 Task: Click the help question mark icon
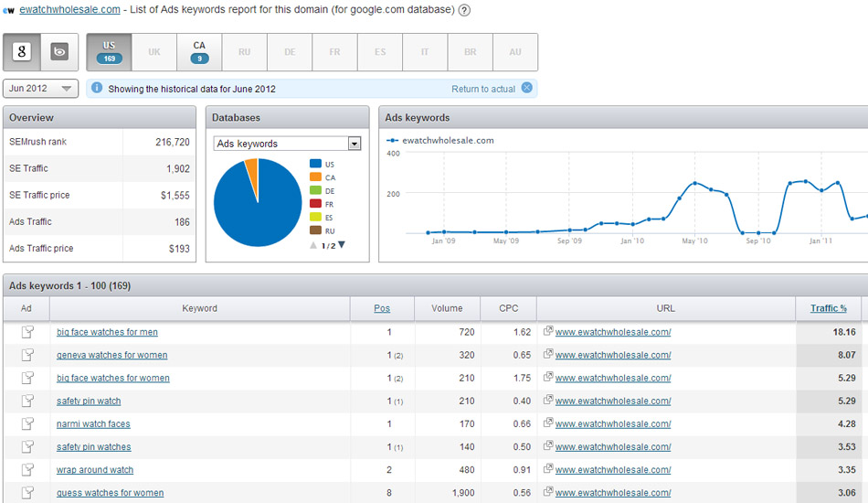coord(464,10)
